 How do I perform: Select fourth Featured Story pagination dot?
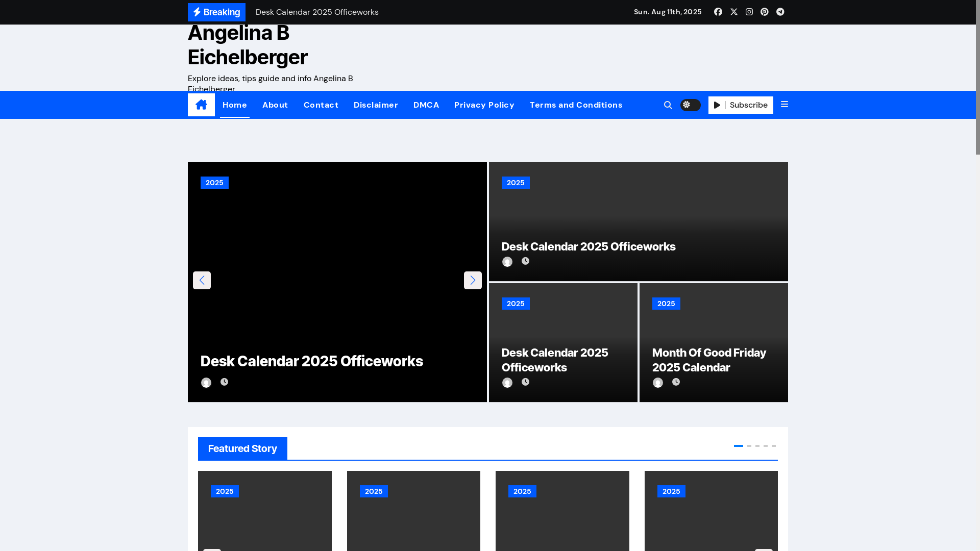click(x=766, y=446)
